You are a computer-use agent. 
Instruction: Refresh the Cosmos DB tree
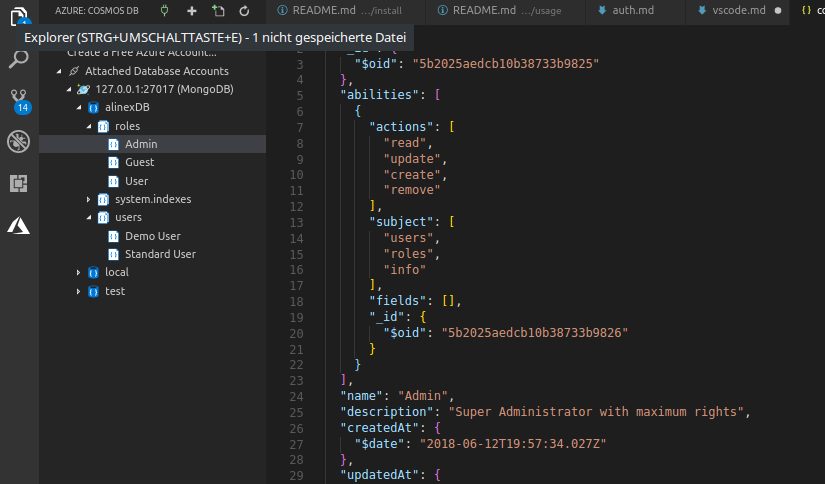pos(244,11)
